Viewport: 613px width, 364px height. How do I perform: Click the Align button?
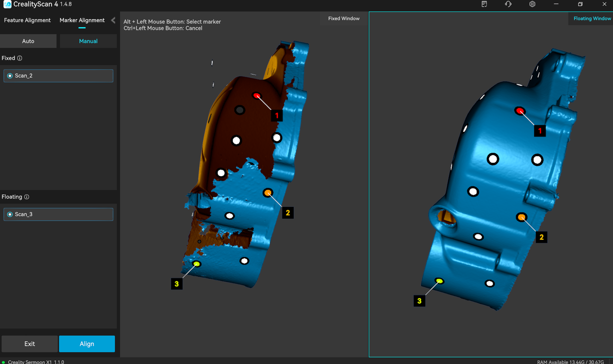87,344
